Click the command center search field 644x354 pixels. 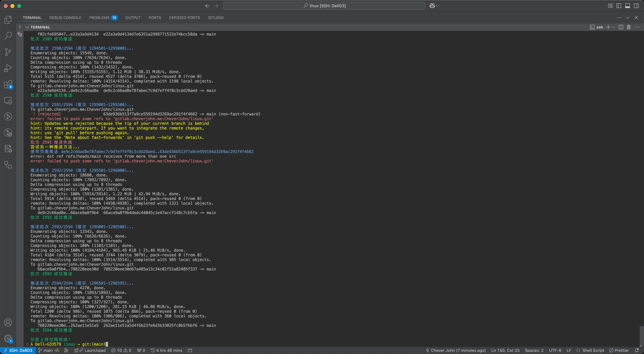324,6
